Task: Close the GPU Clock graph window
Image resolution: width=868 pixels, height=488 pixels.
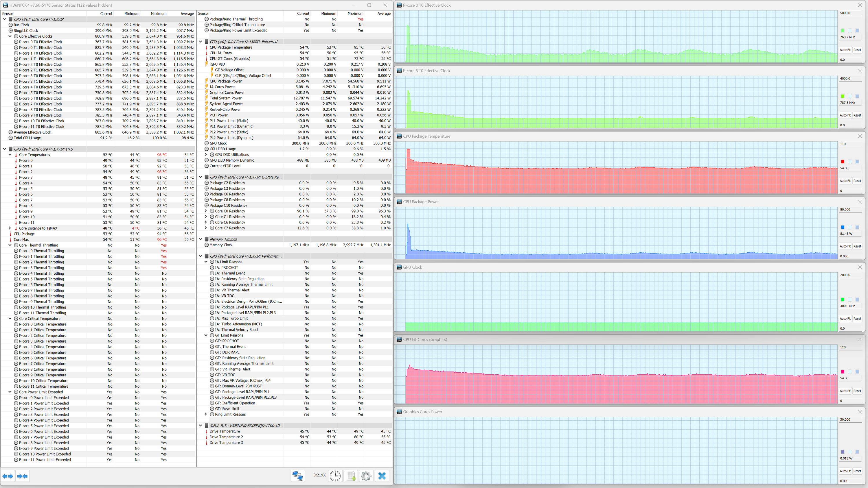Action: (860, 267)
